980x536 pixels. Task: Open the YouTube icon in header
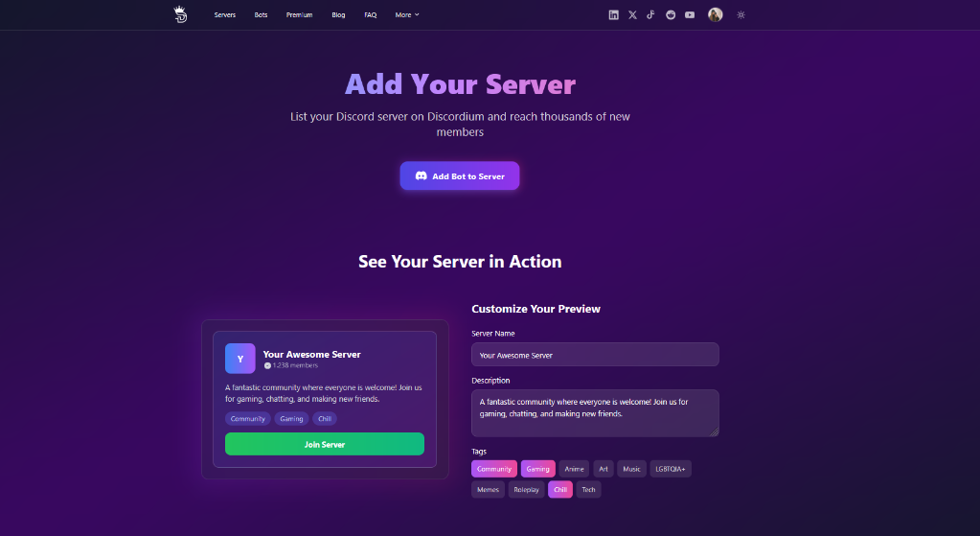click(x=690, y=15)
